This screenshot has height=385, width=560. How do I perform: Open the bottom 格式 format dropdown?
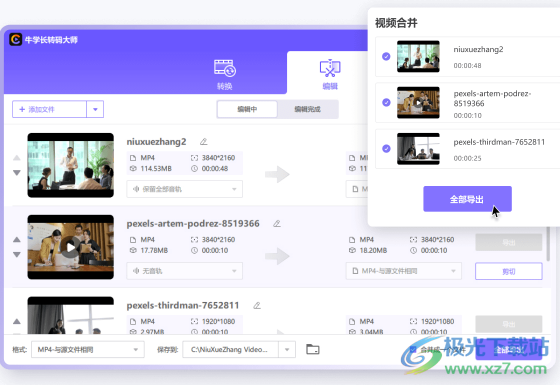88,350
